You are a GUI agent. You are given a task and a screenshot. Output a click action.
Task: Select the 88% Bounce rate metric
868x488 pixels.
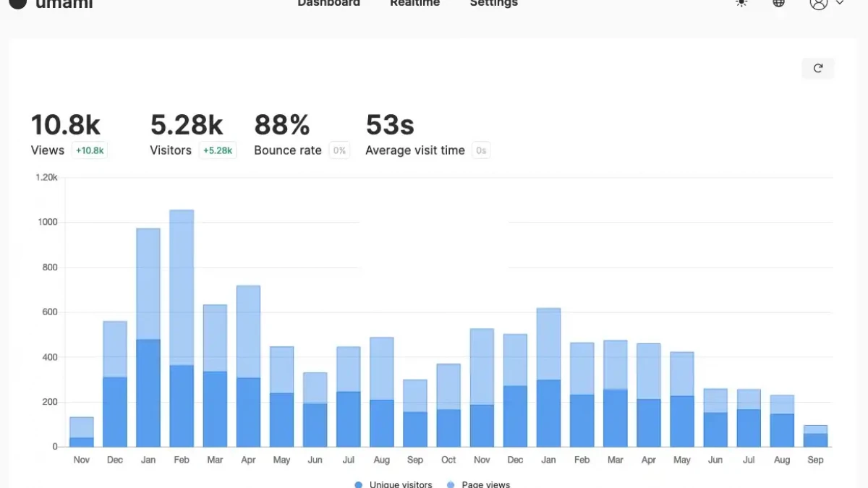282,125
